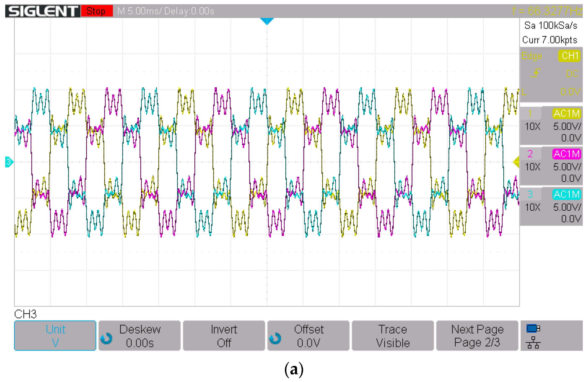Open the Unit V selection softkey

(x=55, y=335)
